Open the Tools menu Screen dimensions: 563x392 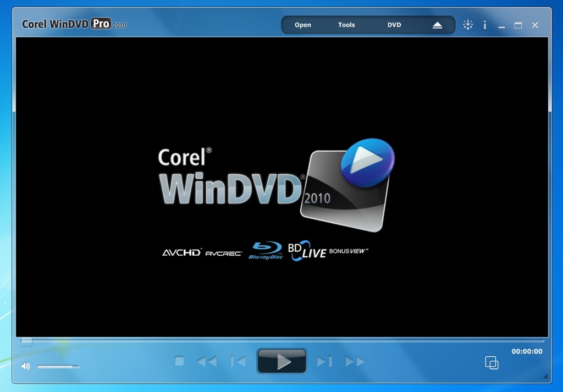point(346,25)
